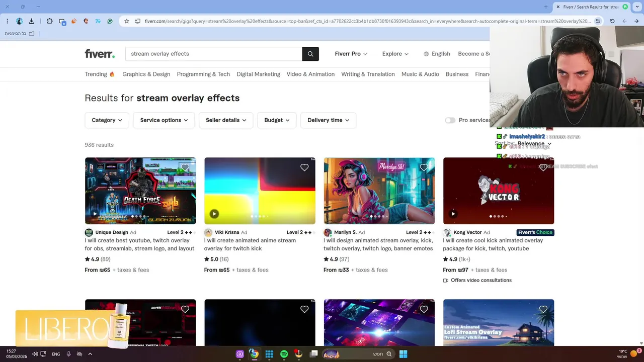Image resolution: width=644 pixels, height=362 pixels.
Task: Play the Kong Vector gig video preview
Action: pyautogui.click(x=453, y=214)
